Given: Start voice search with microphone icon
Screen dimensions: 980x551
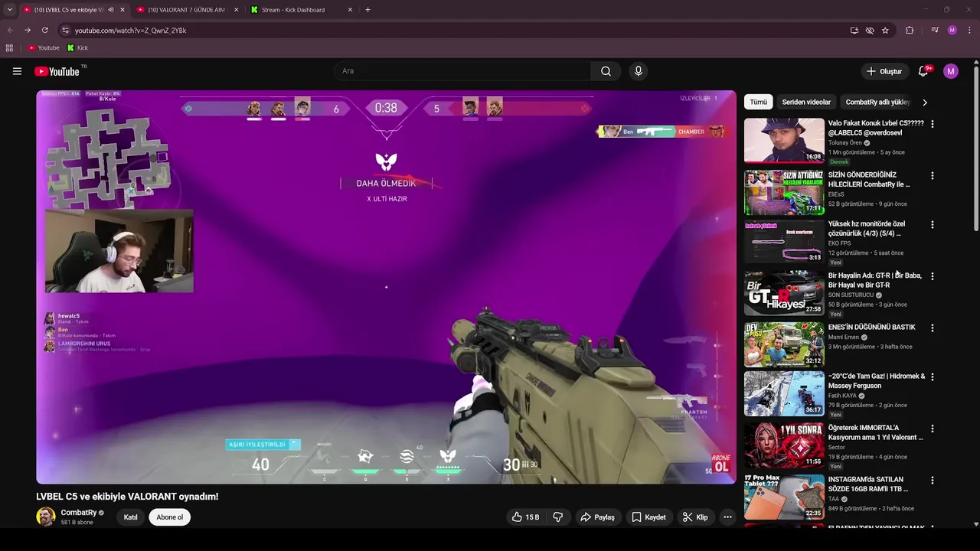Looking at the screenshot, I should point(639,71).
